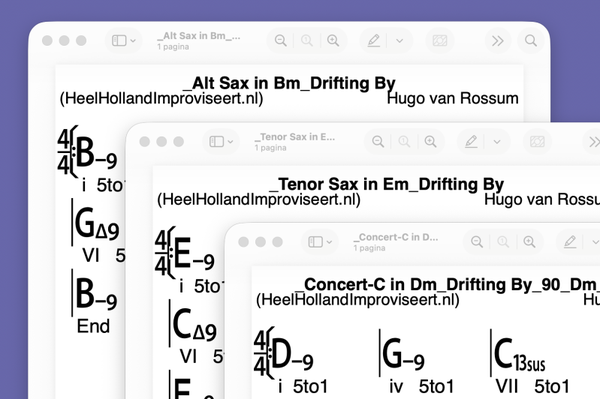This screenshot has width=600, height=399.
Task: Click the GΔ9 chord in Alt Sax page
Action: tap(97, 223)
